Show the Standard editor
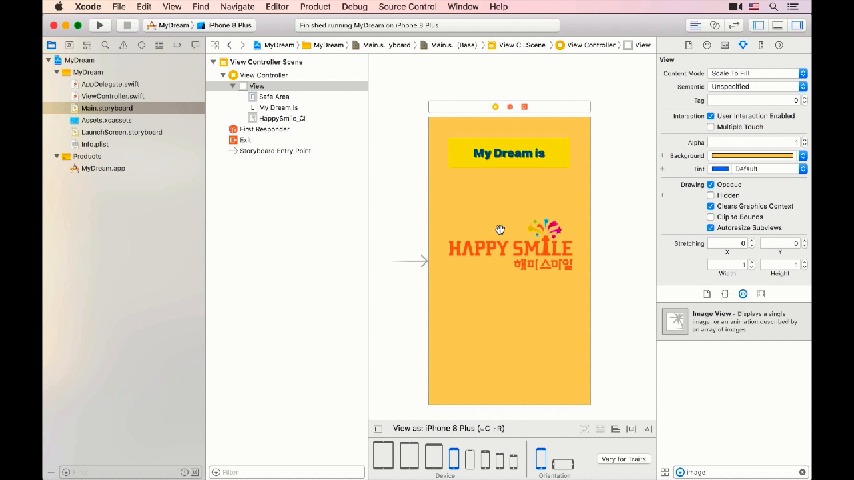This screenshot has height=480, width=854. 696,25
